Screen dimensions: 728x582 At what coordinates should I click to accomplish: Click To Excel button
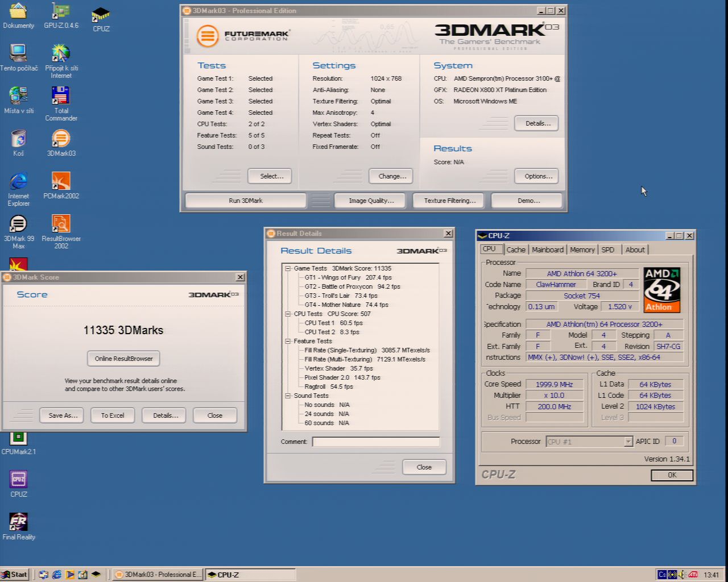pos(113,415)
